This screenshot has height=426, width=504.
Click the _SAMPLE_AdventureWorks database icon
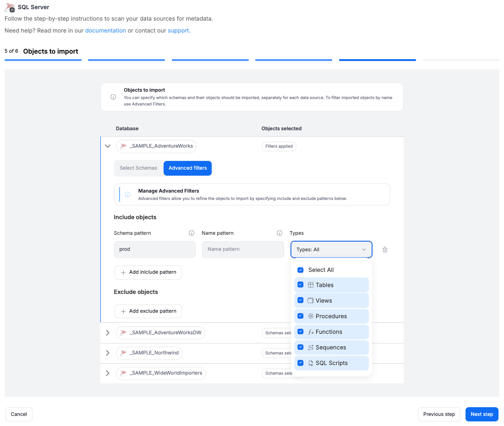pos(123,146)
